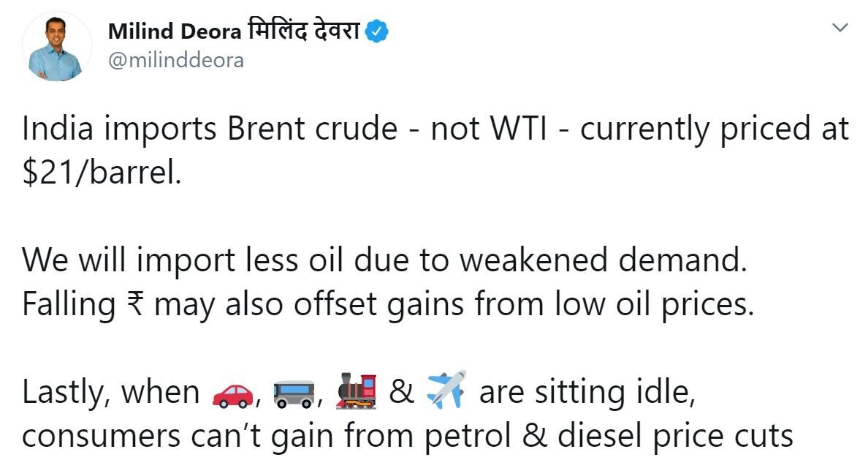Click the airplane emoji
868x460 pixels.
[x=446, y=393]
